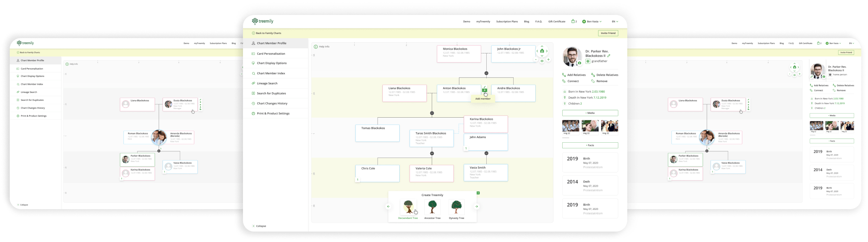Viewport: 868px width, 242px height.
Task: Open EN language dropdown in right window
Action: coord(852,43)
